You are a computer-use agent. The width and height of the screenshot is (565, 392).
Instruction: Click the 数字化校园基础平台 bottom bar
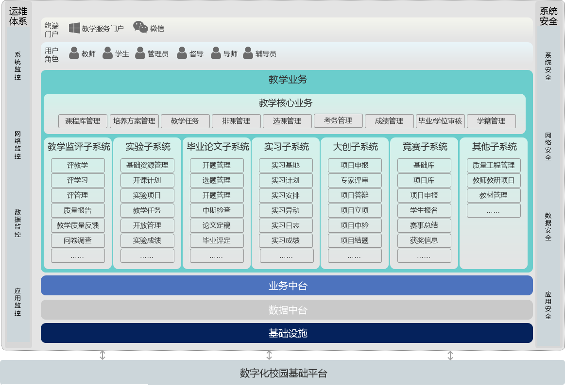pyautogui.click(x=283, y=373)
